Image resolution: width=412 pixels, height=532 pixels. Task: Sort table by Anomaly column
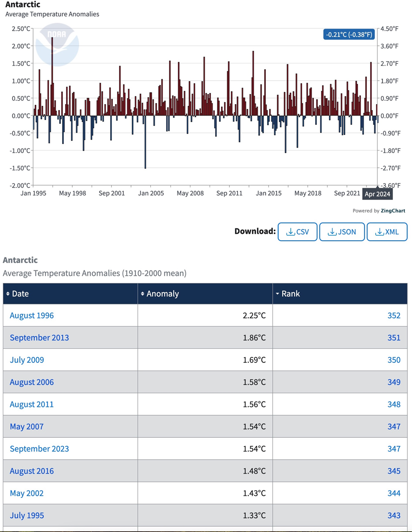(x=162, y=293)
